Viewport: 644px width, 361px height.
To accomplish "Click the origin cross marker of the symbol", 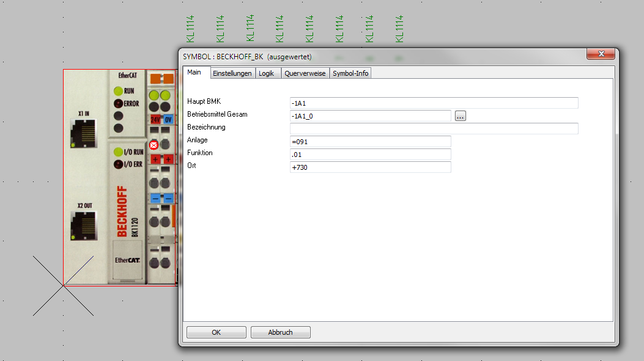I will point(63,286).
